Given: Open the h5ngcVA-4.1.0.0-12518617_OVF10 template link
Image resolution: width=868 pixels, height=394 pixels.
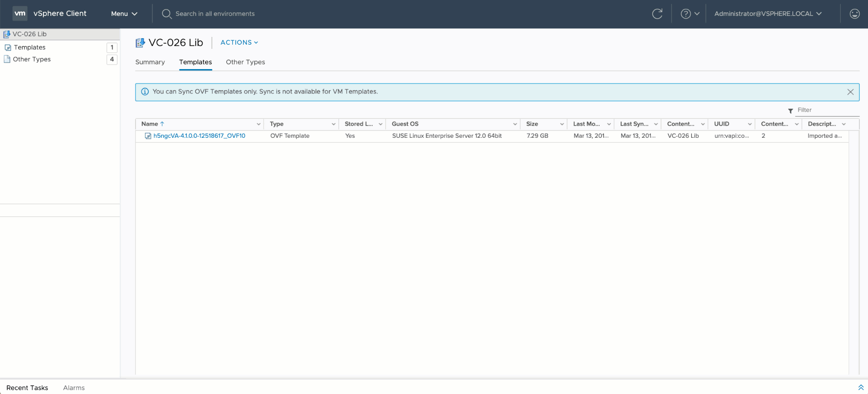Looking at the screenshot, I should [x=199, y=136].
